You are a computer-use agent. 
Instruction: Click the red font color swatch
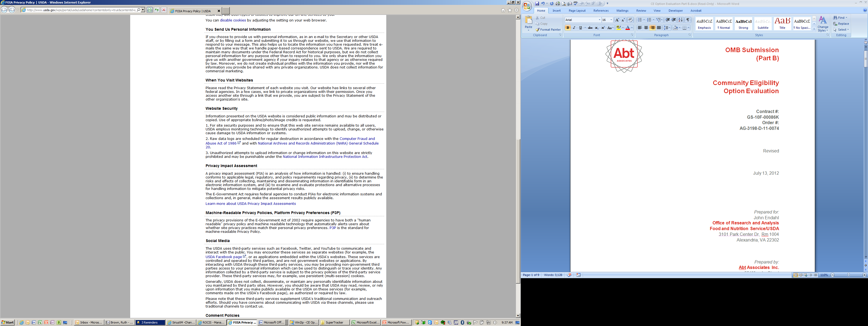click(x=627, y=28)
